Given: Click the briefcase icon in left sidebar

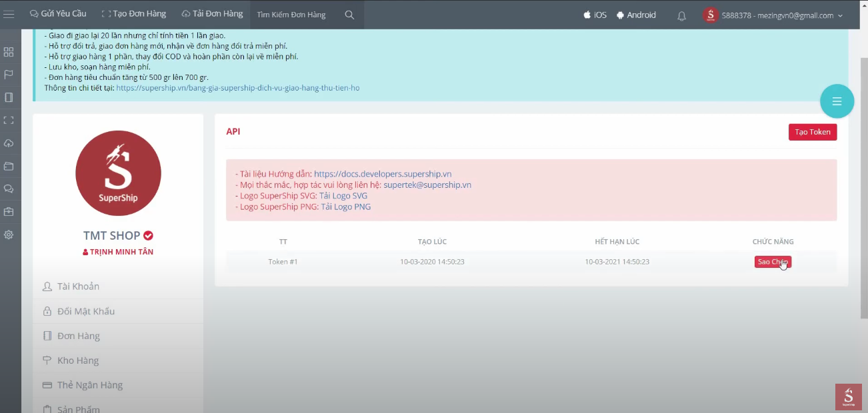Looking at the screenshot, I should click(x=9, y=212).
